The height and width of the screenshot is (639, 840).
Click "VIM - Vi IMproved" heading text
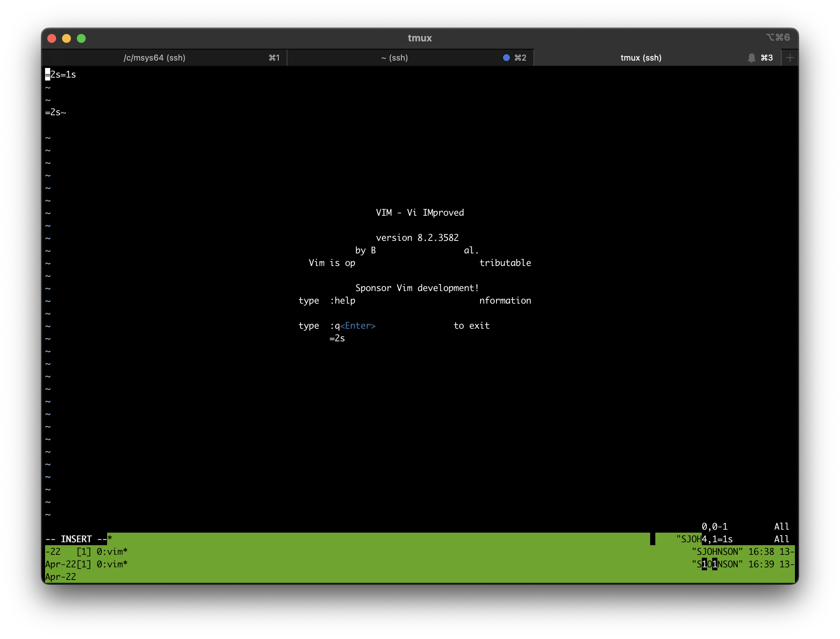tap(420, 213)
